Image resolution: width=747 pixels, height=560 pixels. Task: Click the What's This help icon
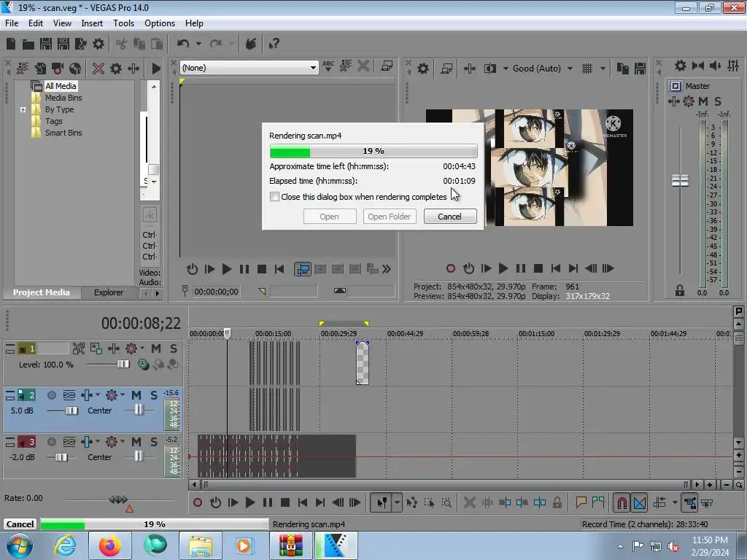(x=274, y=44)
